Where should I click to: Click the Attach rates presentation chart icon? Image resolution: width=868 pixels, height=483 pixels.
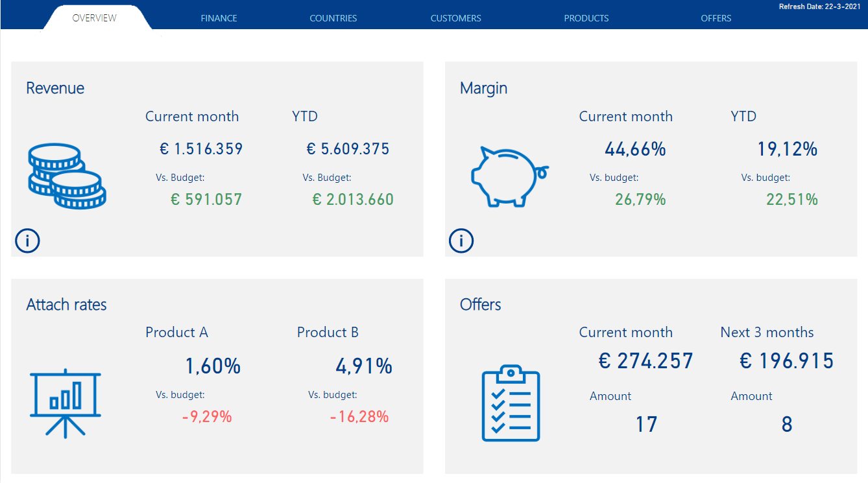(66, 403)
